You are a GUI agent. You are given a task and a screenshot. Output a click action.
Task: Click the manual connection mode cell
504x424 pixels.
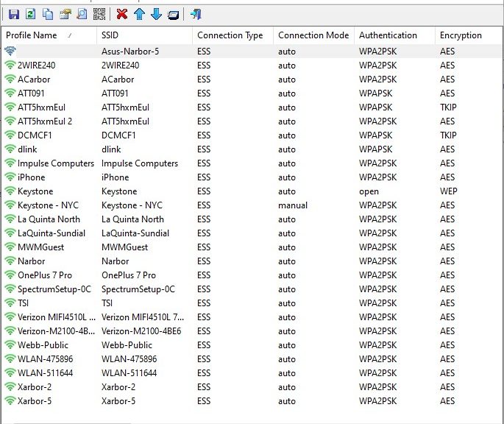tap(293, 205)
